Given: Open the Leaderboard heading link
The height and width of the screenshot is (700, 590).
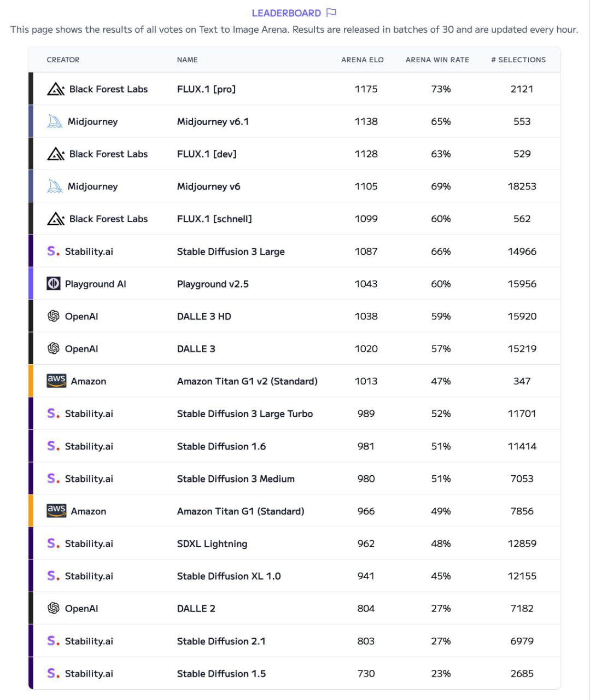Looking at the screenshot, I should pyautogui.click(x=286, y=13).
